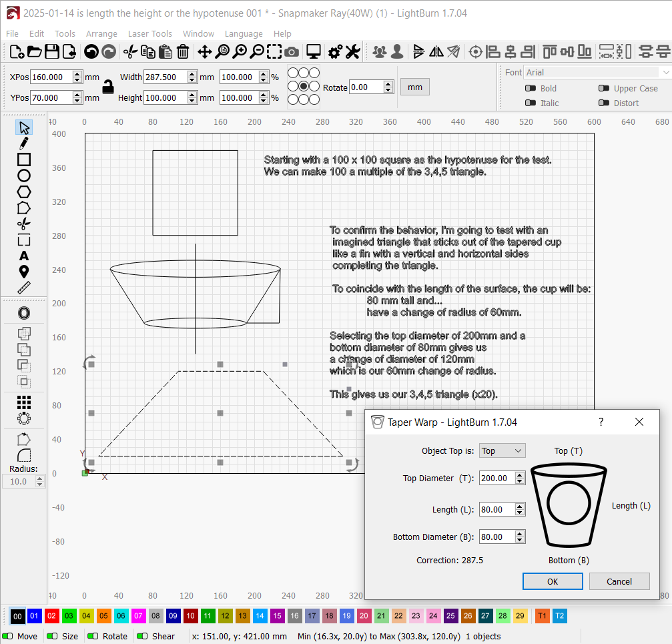Open the Object Top is dropdown
Viewport: 672px width, 644px height.
(502, 451)
